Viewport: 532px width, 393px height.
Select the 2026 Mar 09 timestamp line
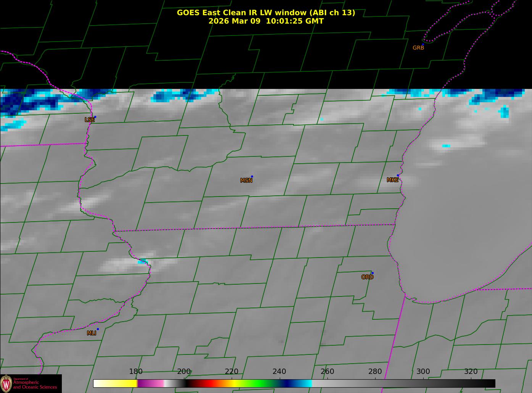266,21
